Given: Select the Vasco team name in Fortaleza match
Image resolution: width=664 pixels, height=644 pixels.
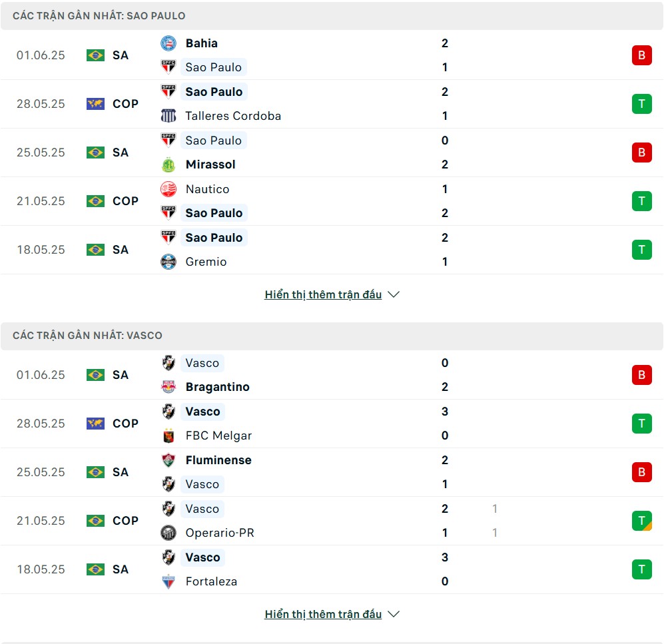Looking at the screenshot, I should tap(203, 557).
